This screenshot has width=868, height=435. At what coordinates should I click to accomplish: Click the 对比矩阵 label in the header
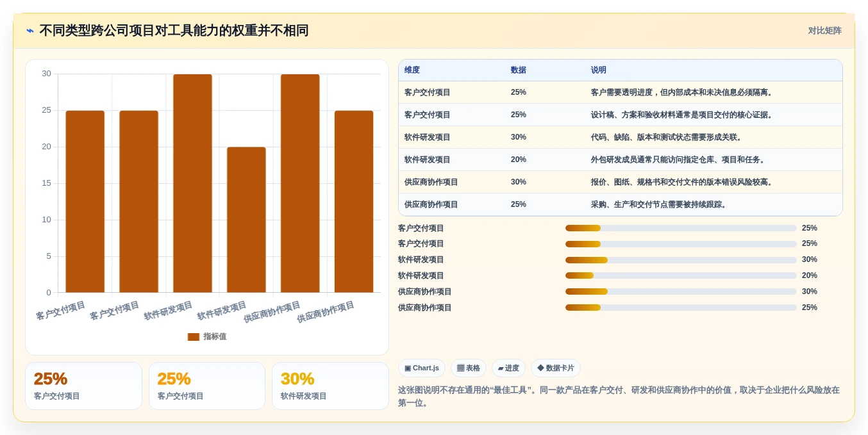(x=824, y=30)
